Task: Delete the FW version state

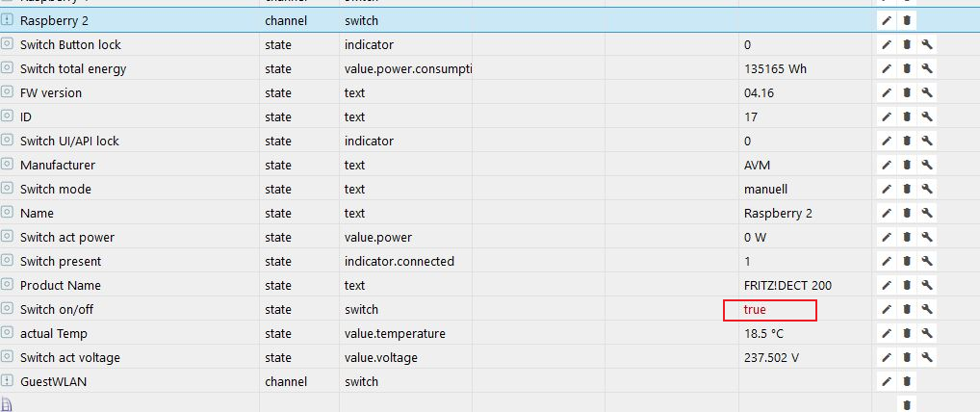Action: click(907, 93)
